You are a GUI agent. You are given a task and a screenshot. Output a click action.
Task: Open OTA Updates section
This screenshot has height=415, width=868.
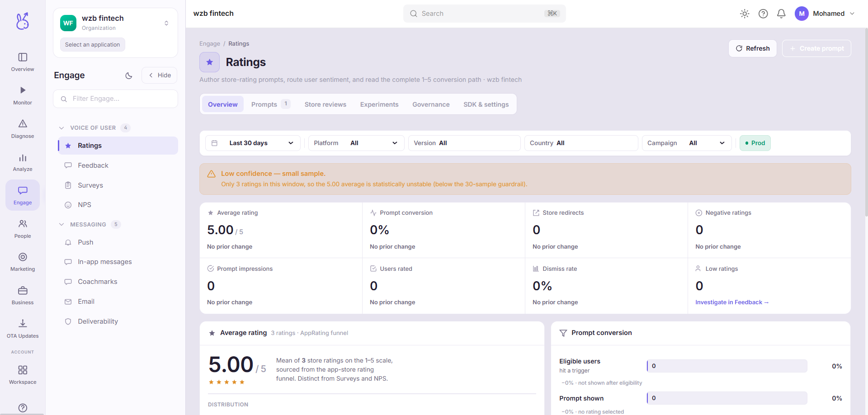point(23,329)
